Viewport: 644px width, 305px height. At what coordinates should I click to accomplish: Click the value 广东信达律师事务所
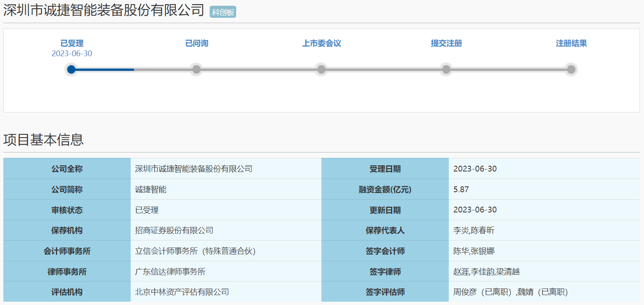pyautogui.click(x=170, y=272)
